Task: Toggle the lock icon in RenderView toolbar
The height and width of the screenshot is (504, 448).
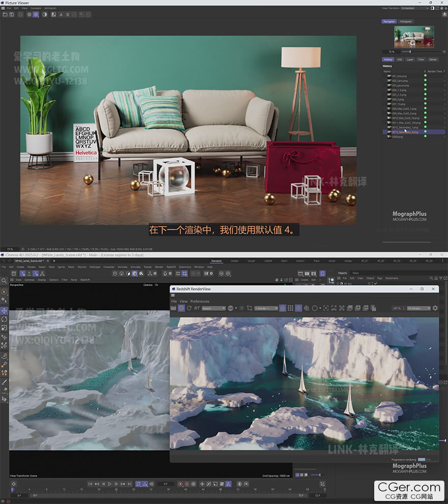Action: click(283, 308)
